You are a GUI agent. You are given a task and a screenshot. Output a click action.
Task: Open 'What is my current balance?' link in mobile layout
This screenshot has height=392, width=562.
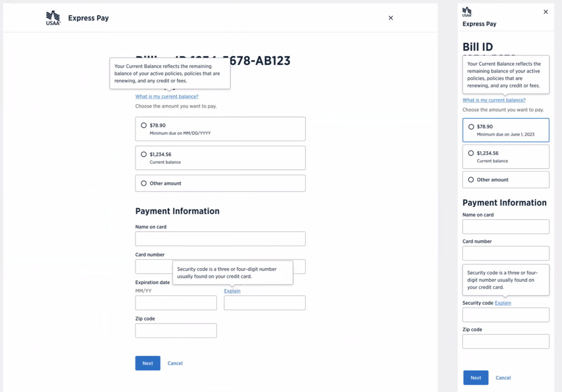point(494,100)
